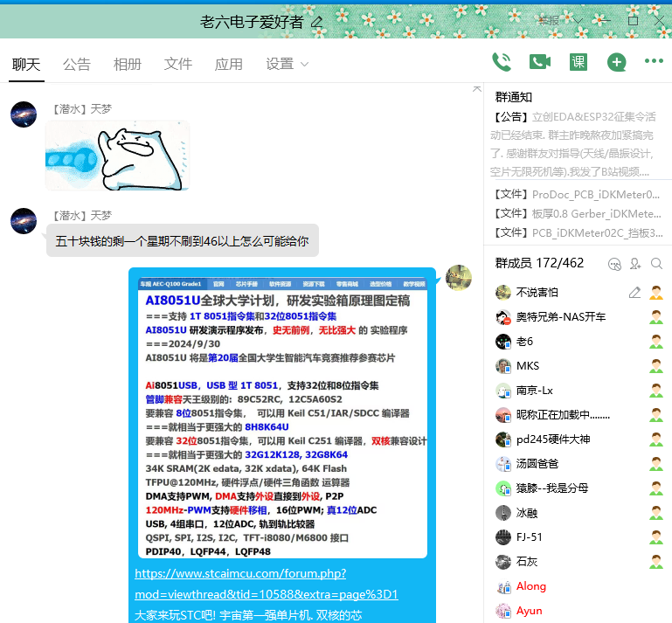The height and width of the screenshot is (623, 672).
Task: Select member 昵称正在加载中........
Action: (x=578, y=415)
